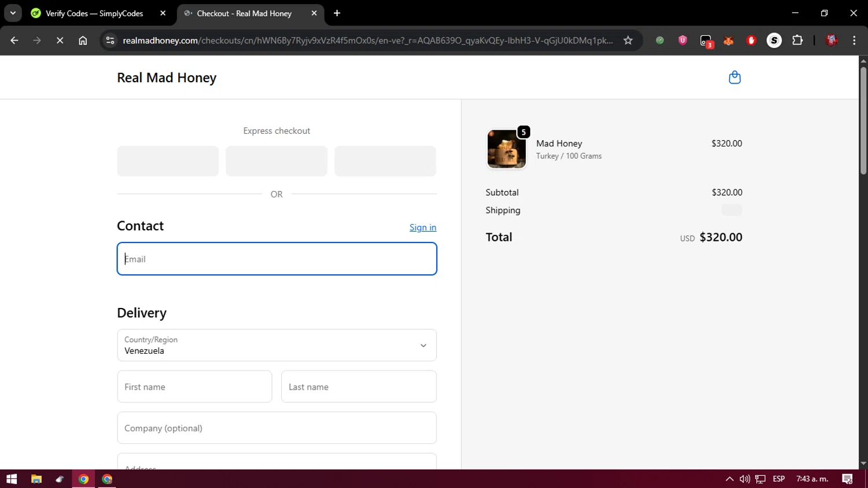This screenshot has height=488, width=868.
Task: Click the ESP language indicator
Action: (779, 479)
